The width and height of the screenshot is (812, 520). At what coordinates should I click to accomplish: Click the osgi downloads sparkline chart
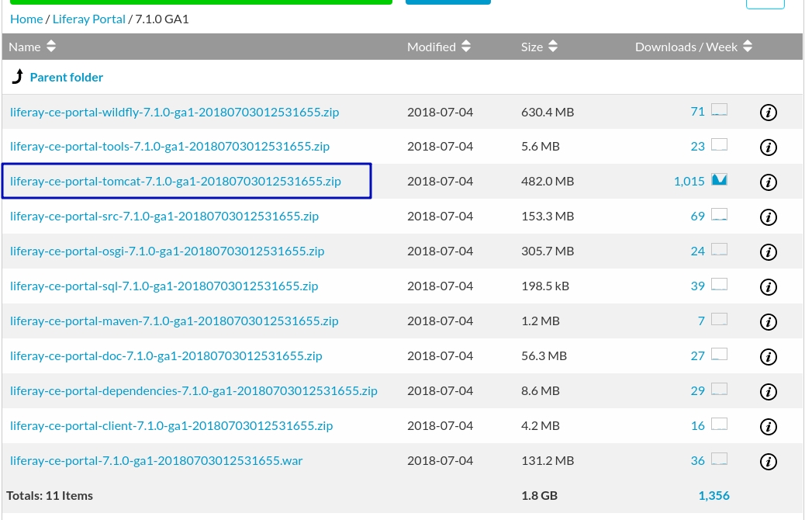tap(719, 249)
